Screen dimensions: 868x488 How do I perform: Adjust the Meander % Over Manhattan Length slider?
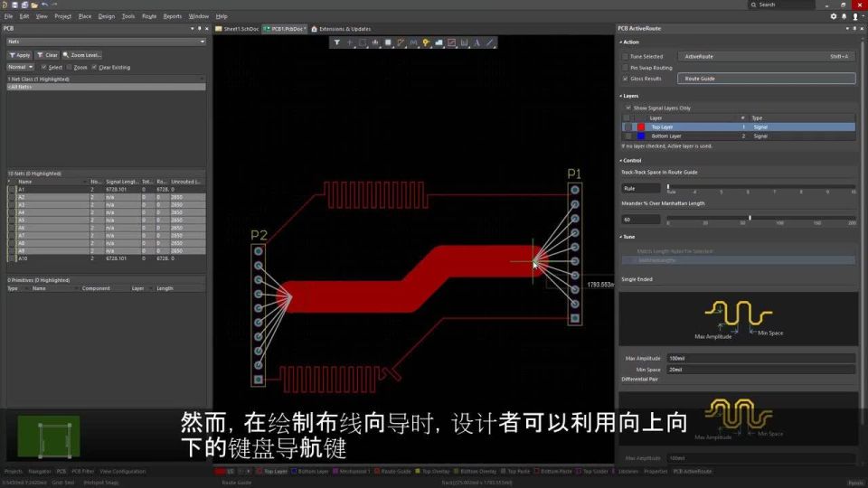pos(750,218)
